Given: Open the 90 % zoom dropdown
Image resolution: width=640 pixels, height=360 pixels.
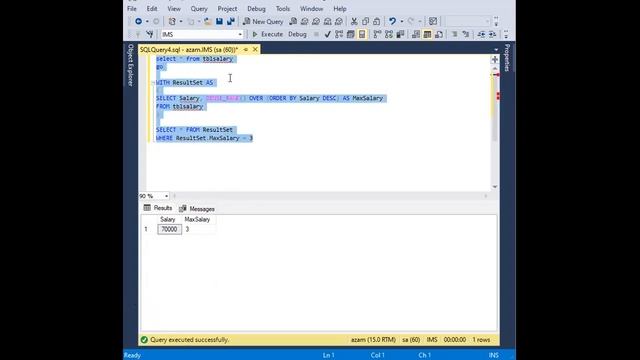Looking at the screenshot, I should click(166, 196).
